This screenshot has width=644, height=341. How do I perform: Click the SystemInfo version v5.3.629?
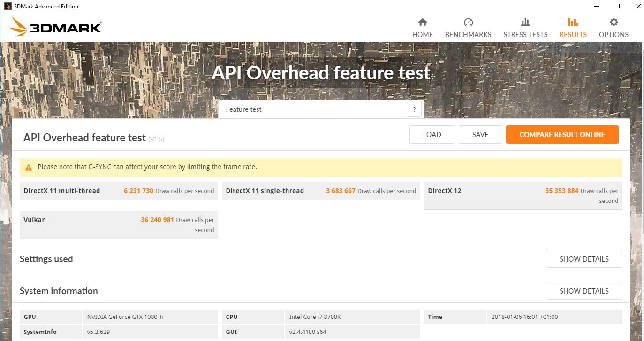[x=98, y=332]
